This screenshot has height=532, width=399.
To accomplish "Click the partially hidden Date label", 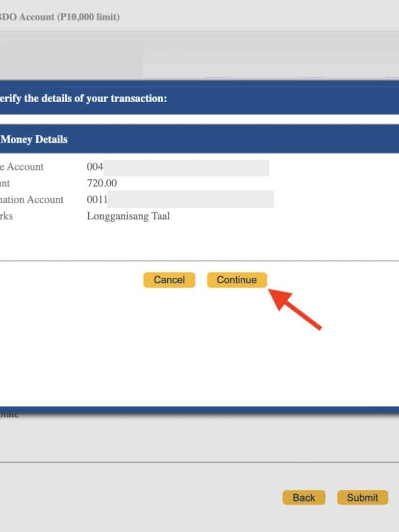I will click(9, 415).
